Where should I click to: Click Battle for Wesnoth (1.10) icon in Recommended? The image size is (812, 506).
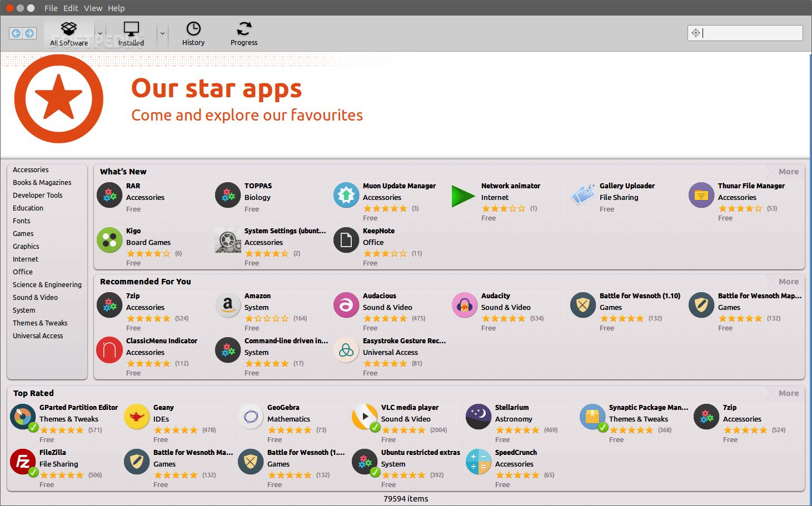(x=583, y=305)
